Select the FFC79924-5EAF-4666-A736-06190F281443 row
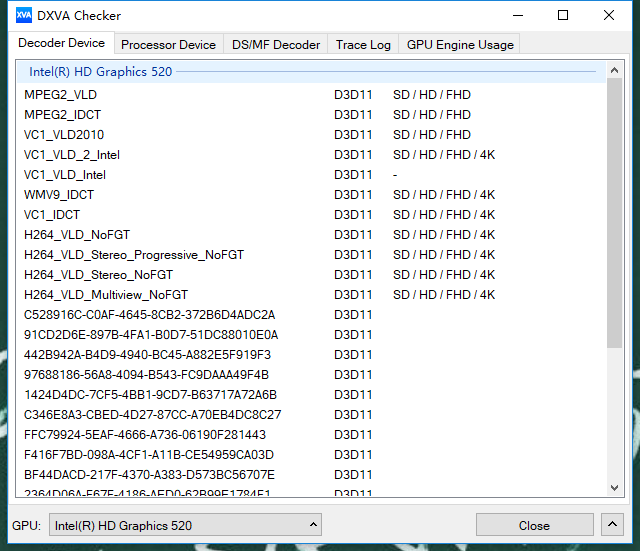The width and height of the screenshot is (640, 551). coord(312,435)
